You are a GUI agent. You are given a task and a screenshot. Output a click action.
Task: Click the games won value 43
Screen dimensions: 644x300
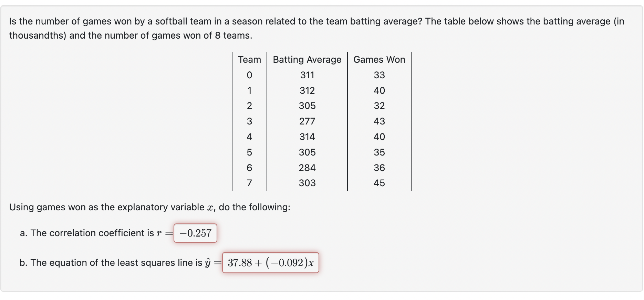click(x=379, y=121)
